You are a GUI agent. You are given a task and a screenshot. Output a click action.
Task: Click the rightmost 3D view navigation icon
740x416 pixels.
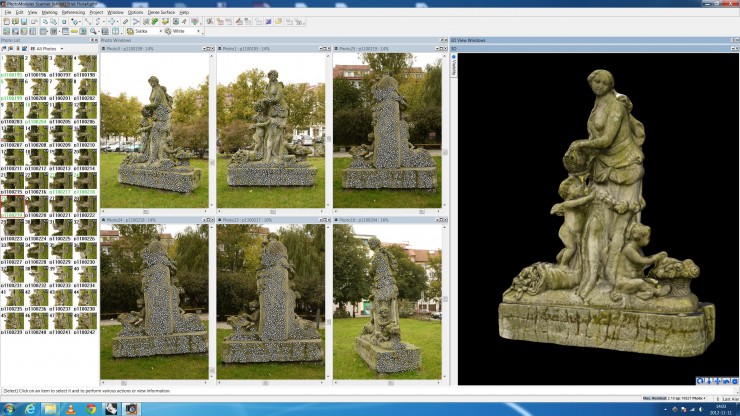tap(733, 380)
